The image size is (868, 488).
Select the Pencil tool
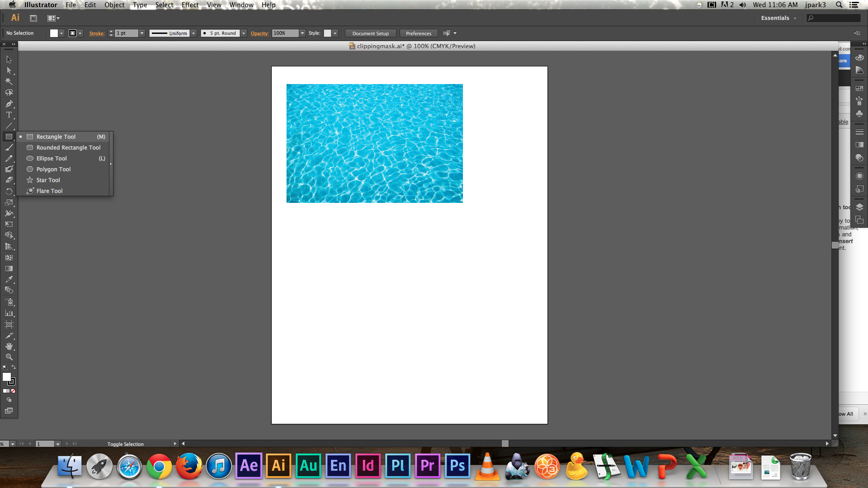tap(9, 158)
